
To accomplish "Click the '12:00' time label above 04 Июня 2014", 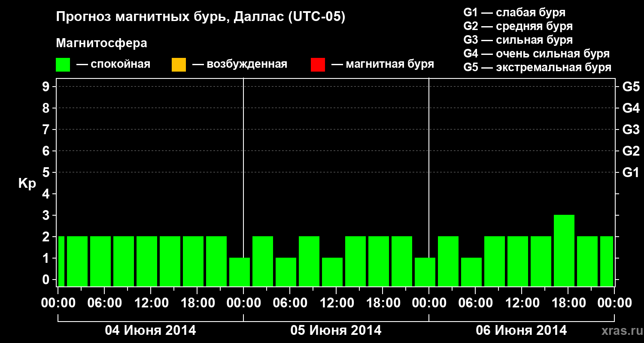I will [x=151, y=303].
